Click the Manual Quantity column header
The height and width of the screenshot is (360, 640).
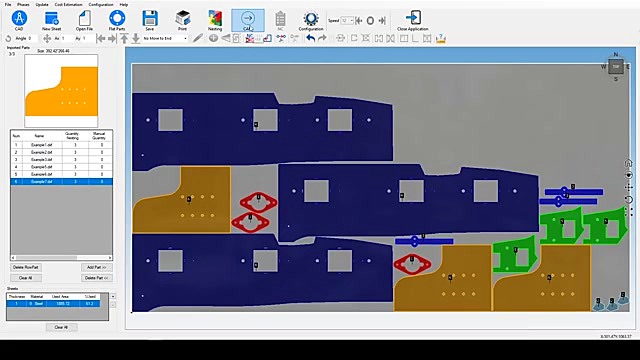(99, 136)
